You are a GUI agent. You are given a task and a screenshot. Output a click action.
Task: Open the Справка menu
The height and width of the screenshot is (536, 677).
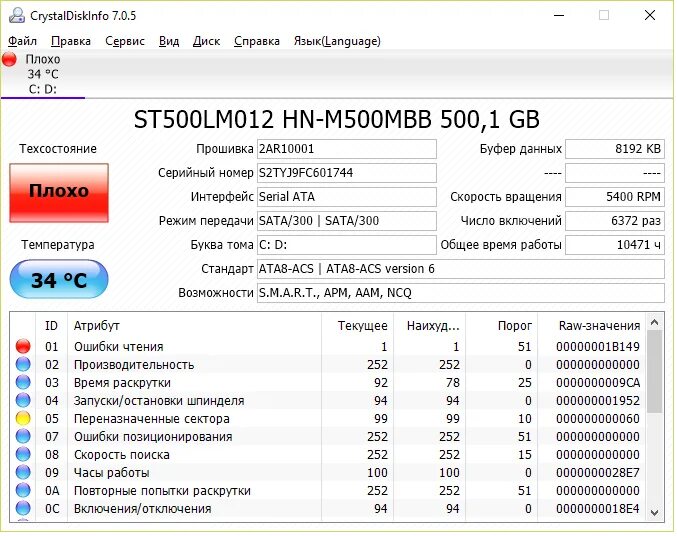coord(257,41)
